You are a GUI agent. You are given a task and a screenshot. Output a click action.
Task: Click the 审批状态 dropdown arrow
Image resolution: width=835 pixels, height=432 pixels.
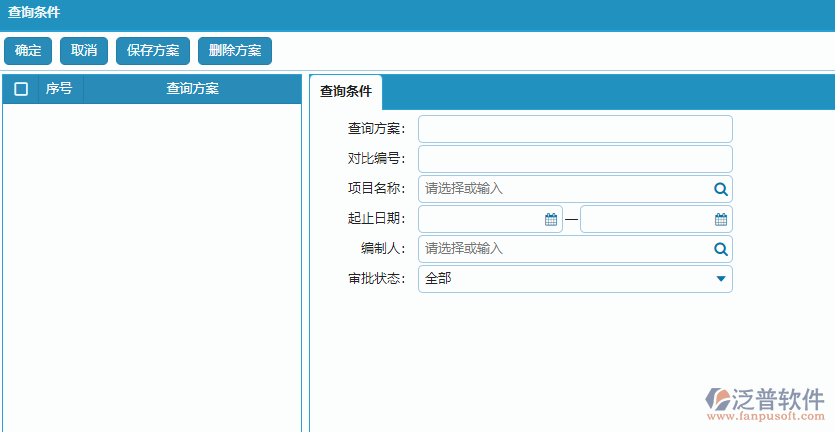(721, 279)
